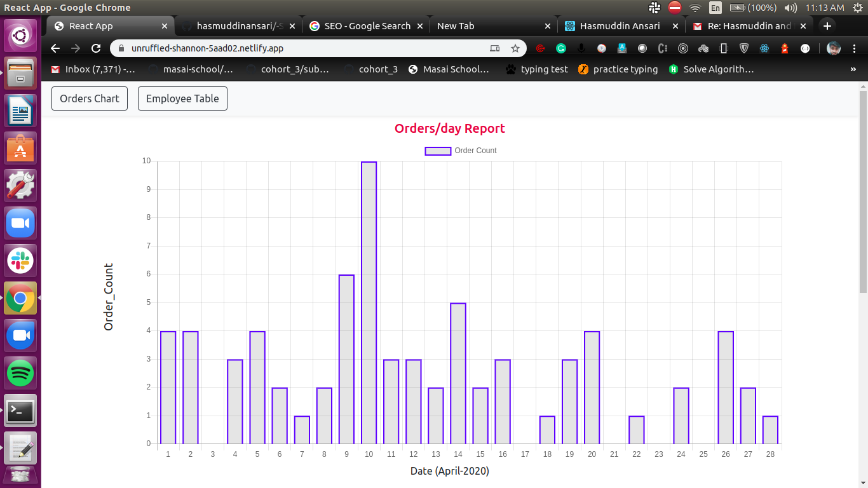Click the browser back arrow
868x488 pixels.
[55, 48]
